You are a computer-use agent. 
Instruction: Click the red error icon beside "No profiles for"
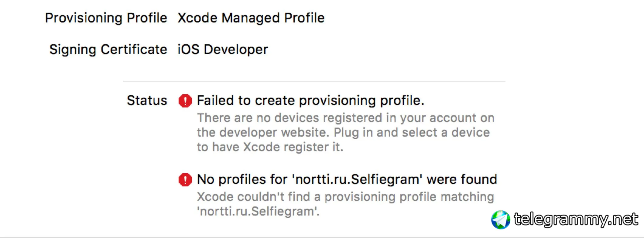click(185, 180)
